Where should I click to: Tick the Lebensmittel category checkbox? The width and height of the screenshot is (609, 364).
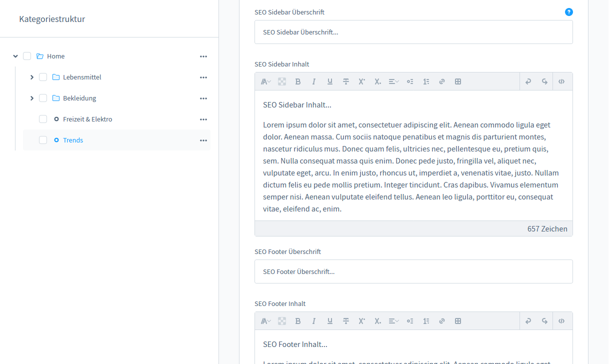43,77
